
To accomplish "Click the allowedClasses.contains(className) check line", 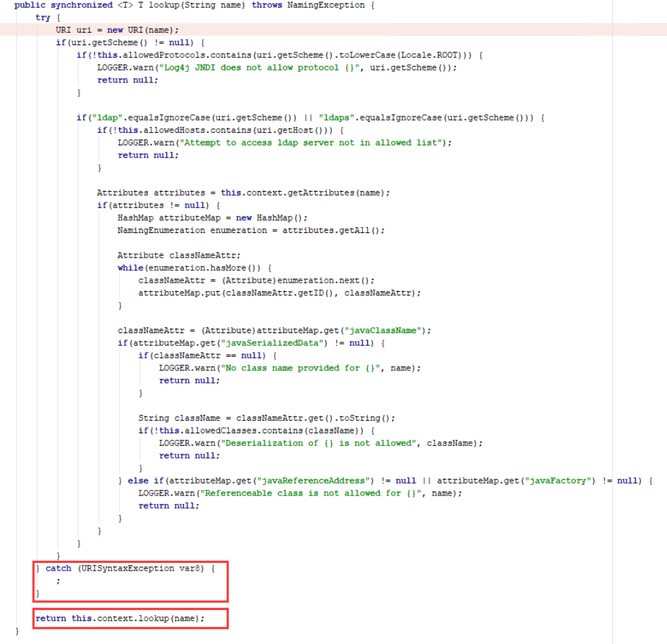I will click(x=256, y=431).
